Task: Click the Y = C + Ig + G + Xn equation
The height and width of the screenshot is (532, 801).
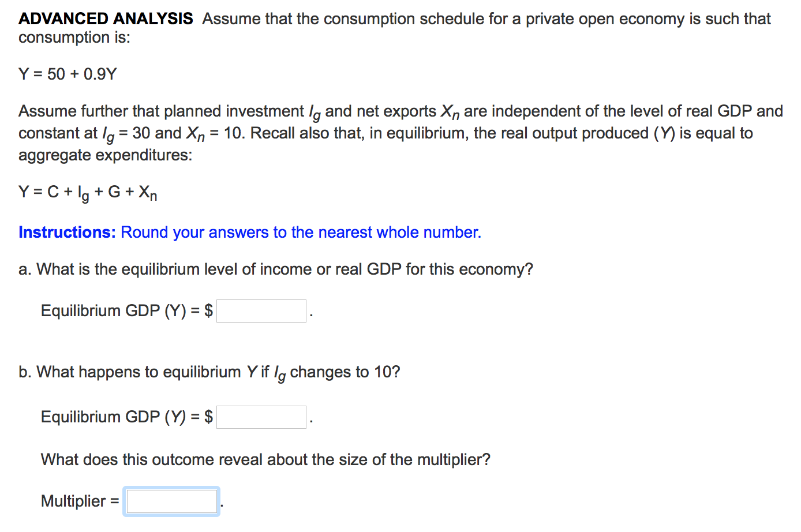Action: 88,192
